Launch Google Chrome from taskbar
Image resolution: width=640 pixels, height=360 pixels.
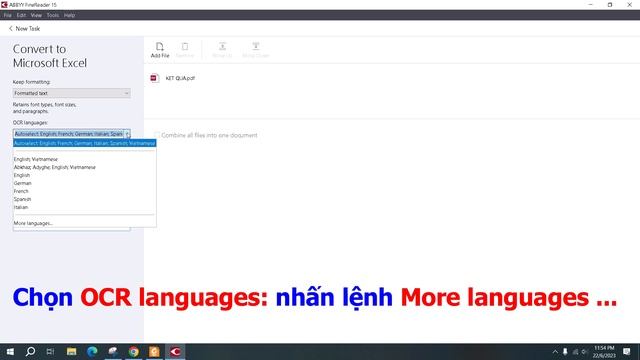133,351
